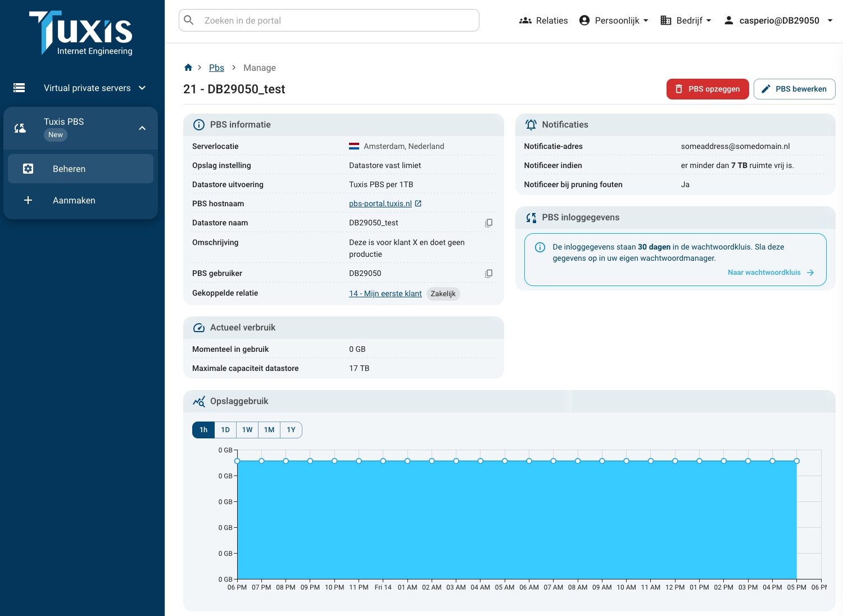Follow the Pbs breadcrumb link
The image size is (843, 616).
216,67
